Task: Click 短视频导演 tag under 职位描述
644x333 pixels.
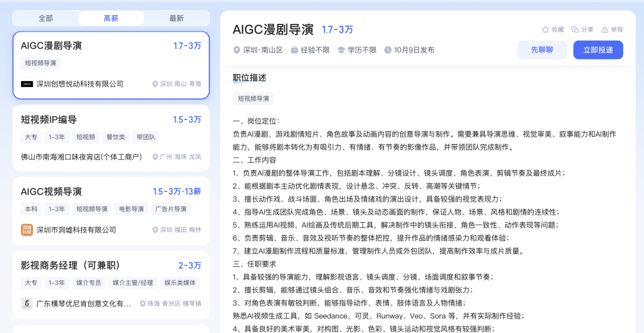Action: [x=253, y=98]
